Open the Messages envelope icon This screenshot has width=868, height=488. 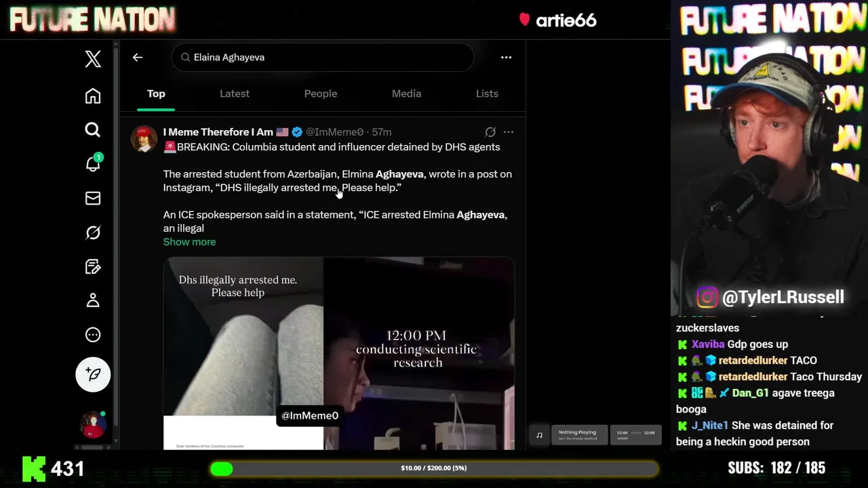pyautogui.click(x=93, y=198)
